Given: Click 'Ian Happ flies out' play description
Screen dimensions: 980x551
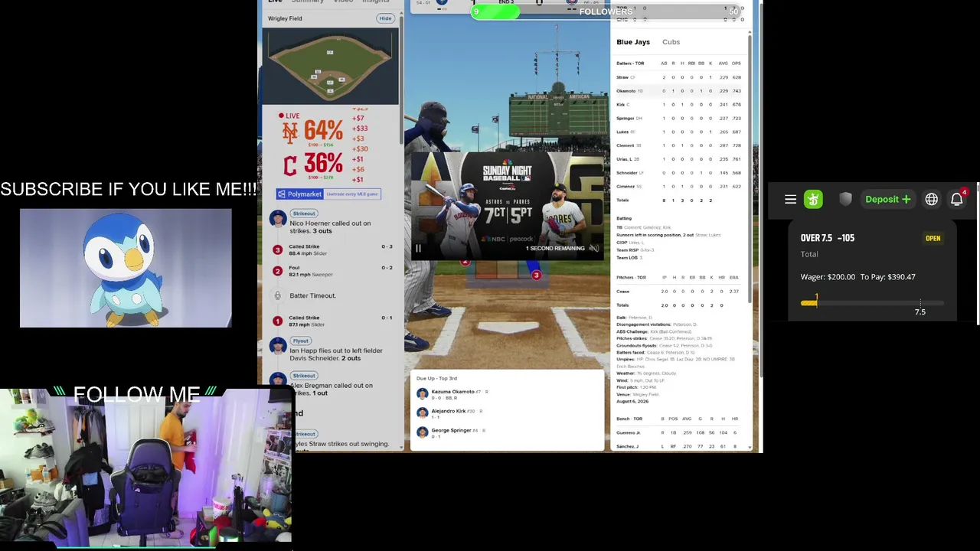Looking at the screenshot, I should pyautogui.click(x=336, y=354).
